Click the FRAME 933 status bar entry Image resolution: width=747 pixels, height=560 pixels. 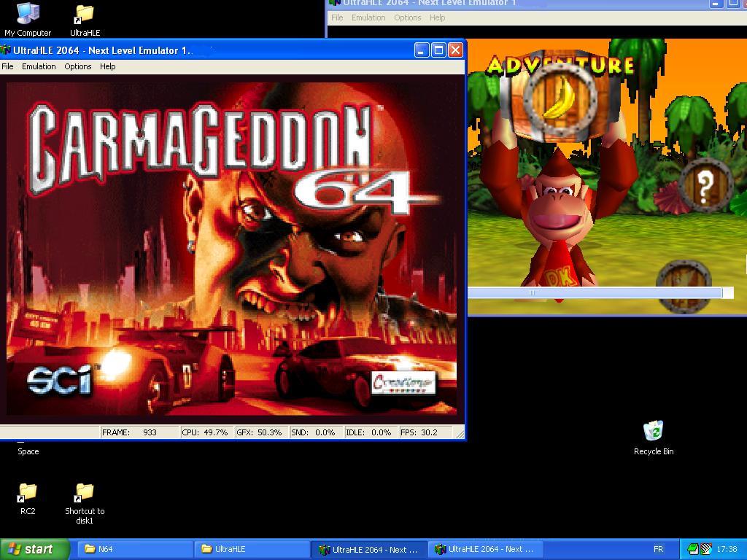click(139, 432)
